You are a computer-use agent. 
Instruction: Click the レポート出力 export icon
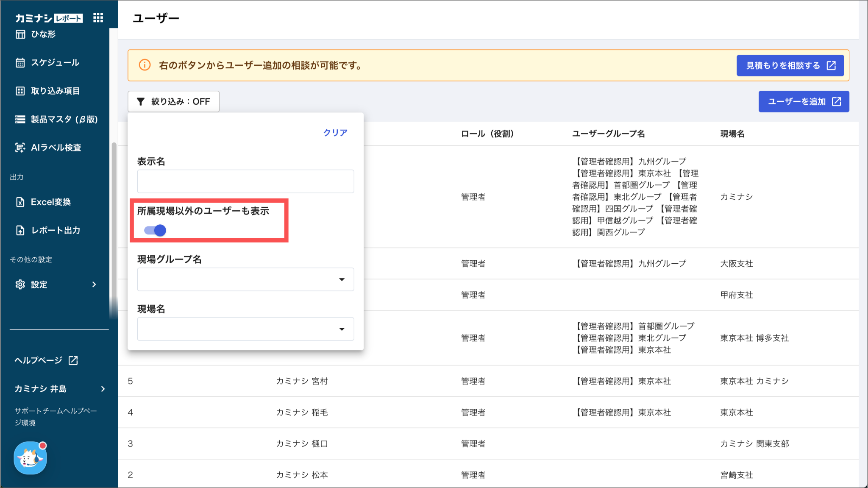tap(20, 230)
